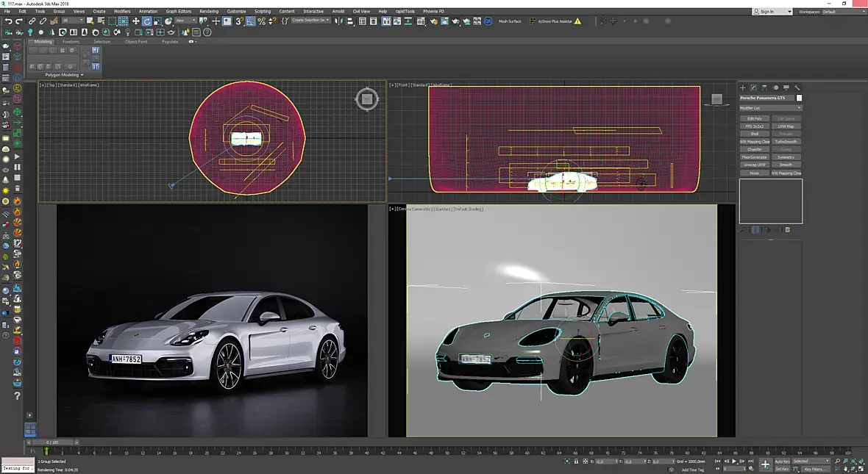Click the Play Animation button
The image size is (868, 474).
(x=735, y=461)
